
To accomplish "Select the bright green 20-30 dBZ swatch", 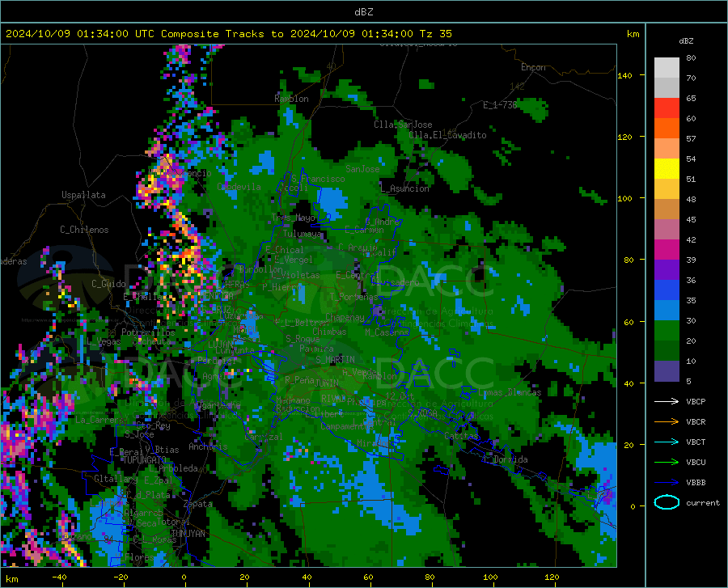I will tap(667, 331).
